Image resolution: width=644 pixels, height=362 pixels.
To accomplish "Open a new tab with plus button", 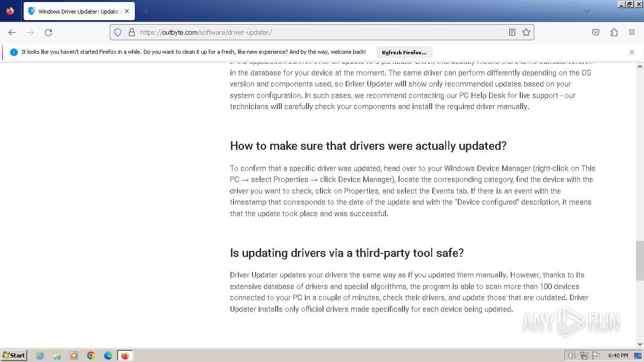I will [x=145, y=11].
